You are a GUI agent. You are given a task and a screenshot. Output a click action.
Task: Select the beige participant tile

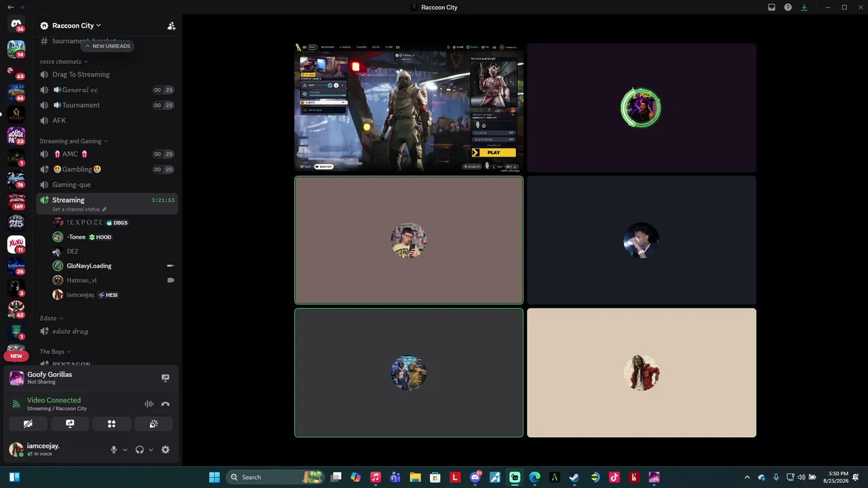pos(642,373)
